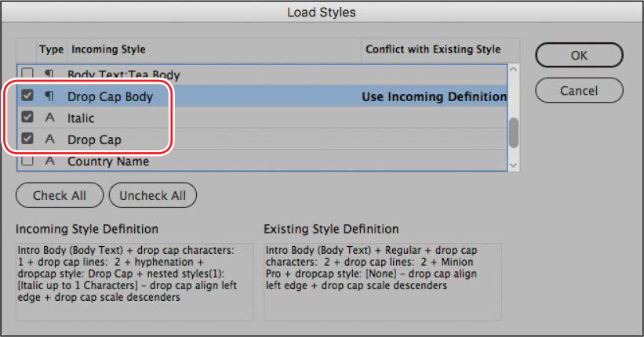Confirm loading styles with OK

579,55
